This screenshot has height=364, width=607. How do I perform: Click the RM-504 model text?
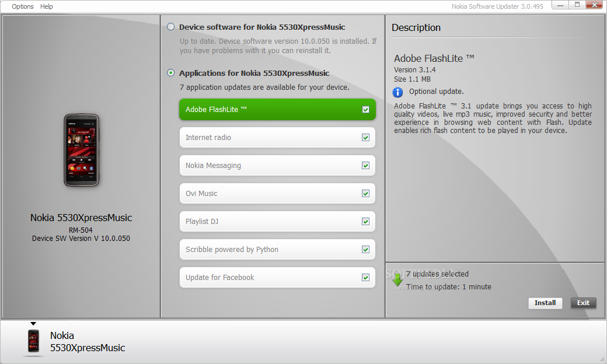pos(81,230)
